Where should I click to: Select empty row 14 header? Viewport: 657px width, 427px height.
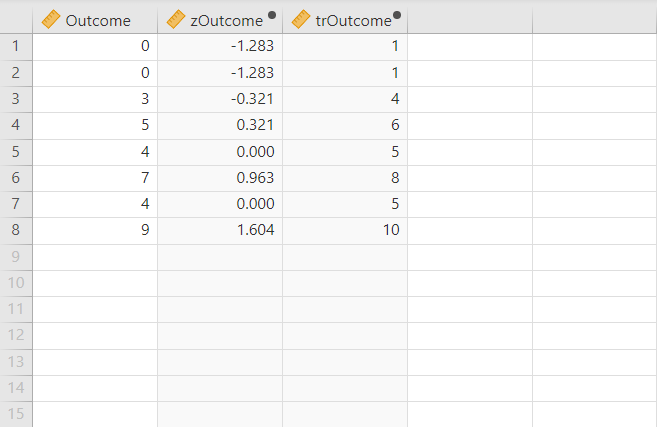(16, 388)
